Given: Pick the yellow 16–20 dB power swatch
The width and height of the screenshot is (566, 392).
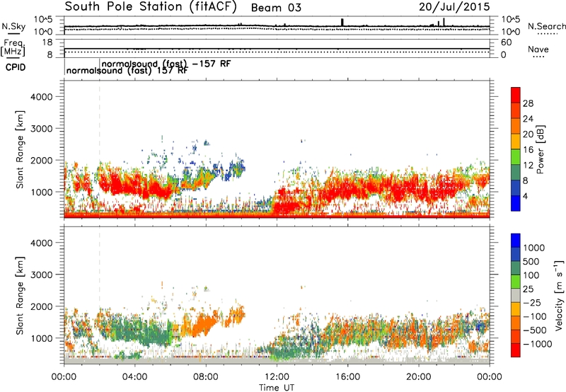Looking at the screenshot, I should point(516,142).
